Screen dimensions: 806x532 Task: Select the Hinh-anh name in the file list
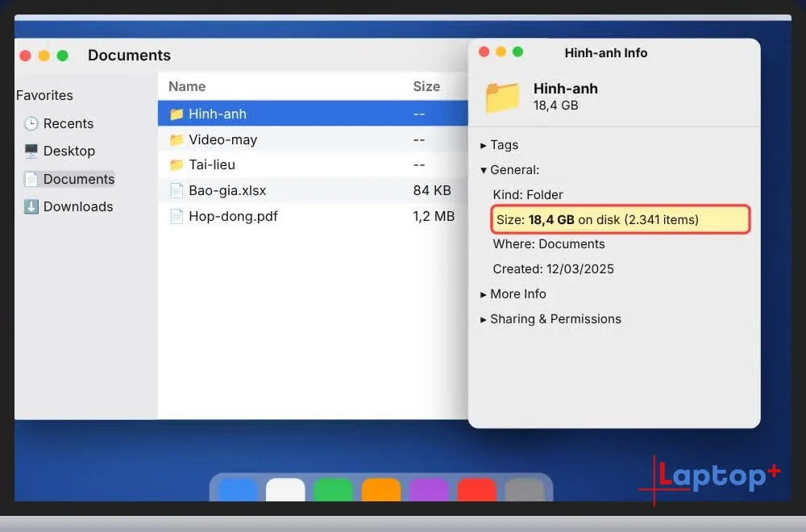218,114
